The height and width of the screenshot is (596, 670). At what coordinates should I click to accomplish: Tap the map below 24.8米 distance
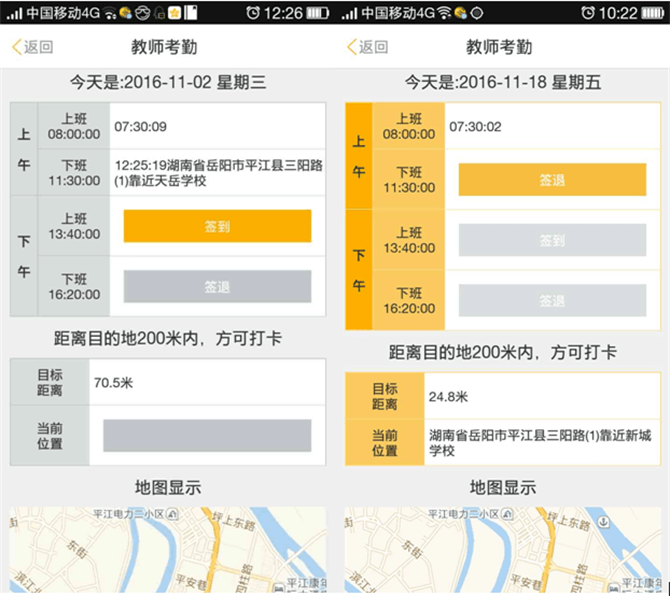click(x=502, y=550)
